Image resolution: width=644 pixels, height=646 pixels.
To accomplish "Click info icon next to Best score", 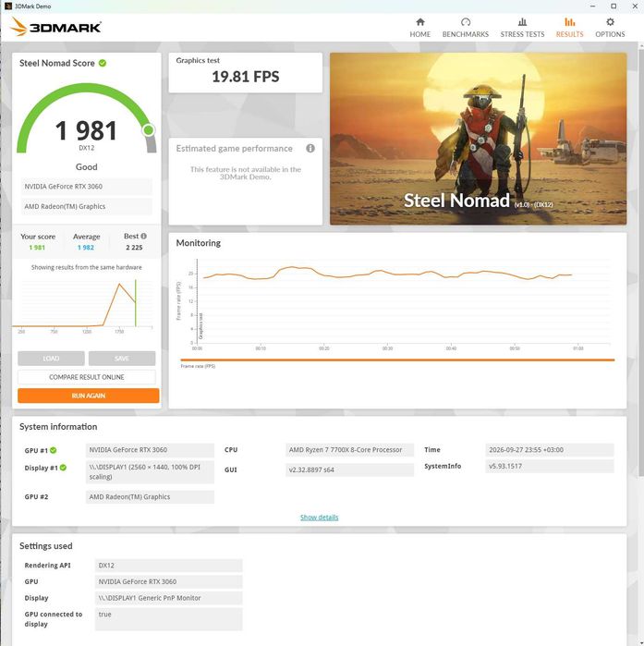I will pos(144,236).
